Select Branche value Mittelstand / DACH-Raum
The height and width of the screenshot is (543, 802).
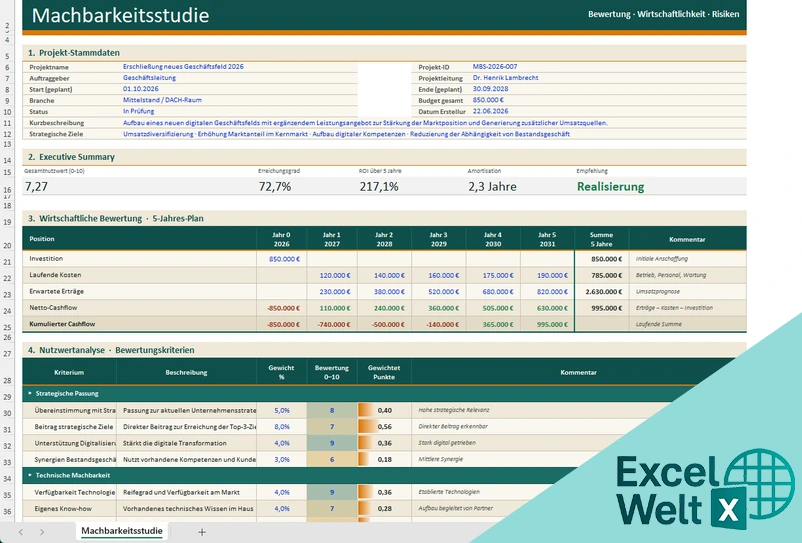pos(162,100)
